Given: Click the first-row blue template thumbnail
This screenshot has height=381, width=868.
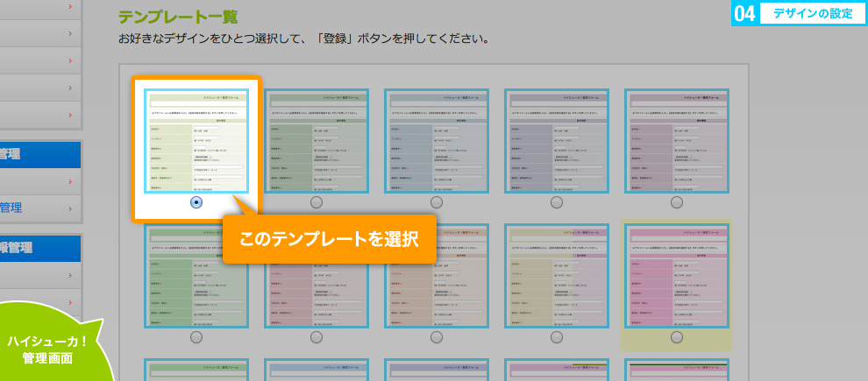Looking at the screenshot, I should point(437,141).
